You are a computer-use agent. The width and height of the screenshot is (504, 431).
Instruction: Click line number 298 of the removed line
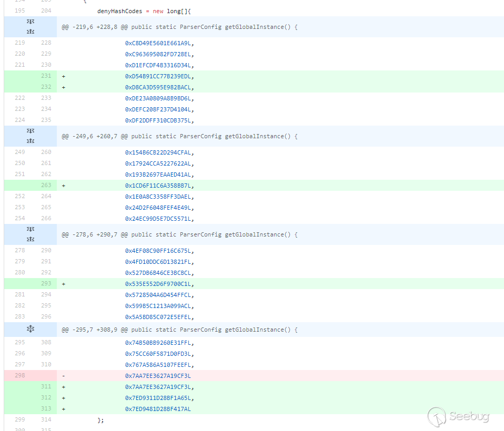tap(20, 375)
